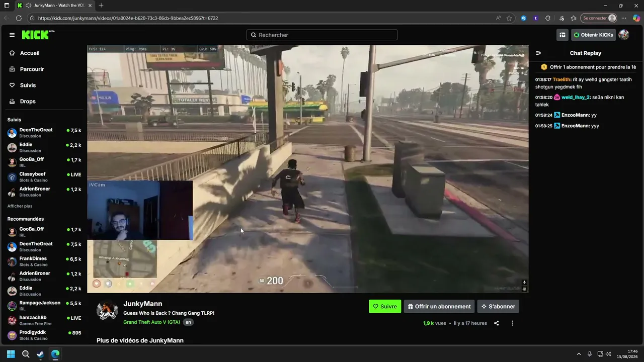Open the taskbar volume control

tap(609, 354)
